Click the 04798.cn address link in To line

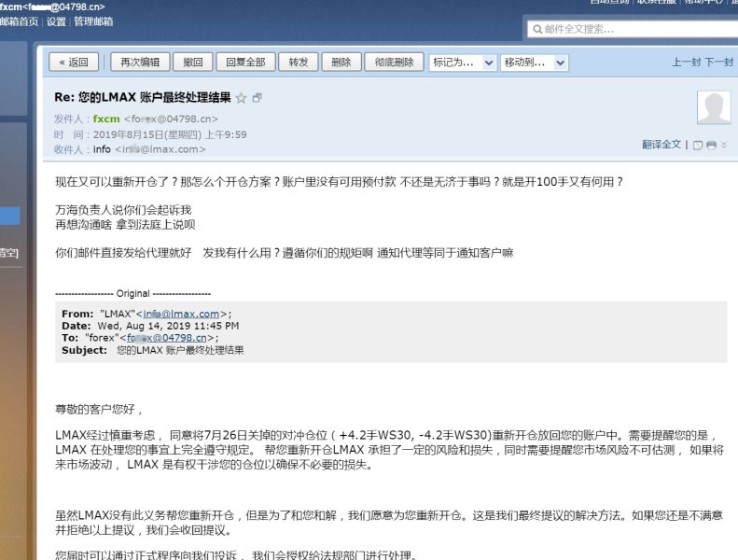point(167,338)
